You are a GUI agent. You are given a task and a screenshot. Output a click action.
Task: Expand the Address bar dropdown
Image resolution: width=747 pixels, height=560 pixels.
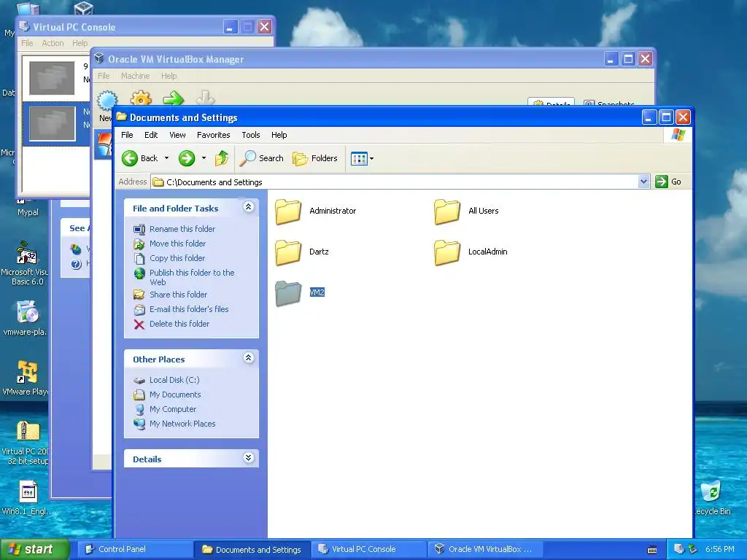tap(643, 182)
